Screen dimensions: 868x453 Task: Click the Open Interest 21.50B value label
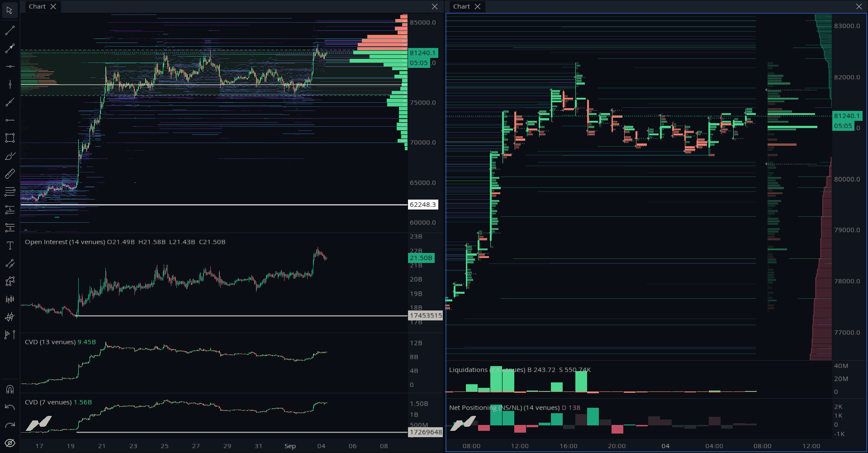421,258
